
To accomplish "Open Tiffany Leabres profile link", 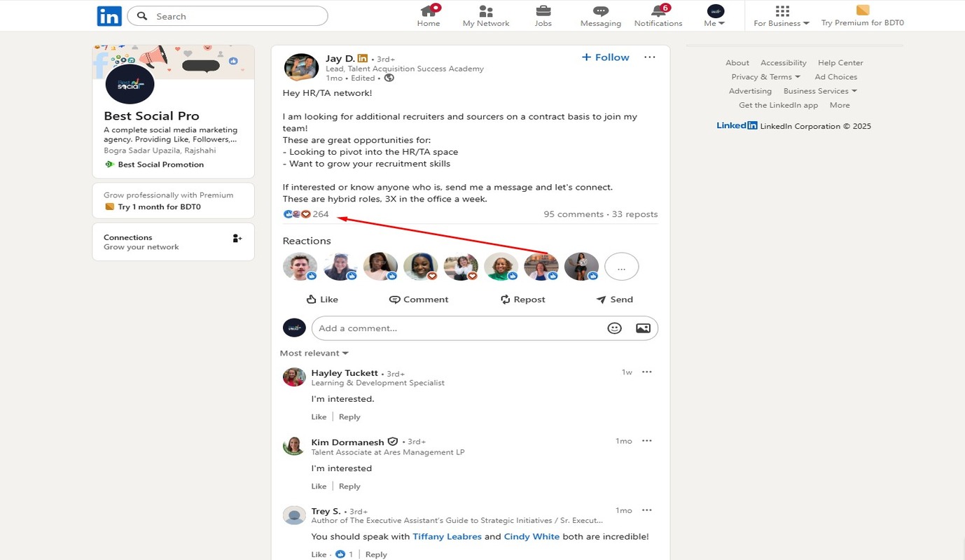I will [x=447, y=537].
